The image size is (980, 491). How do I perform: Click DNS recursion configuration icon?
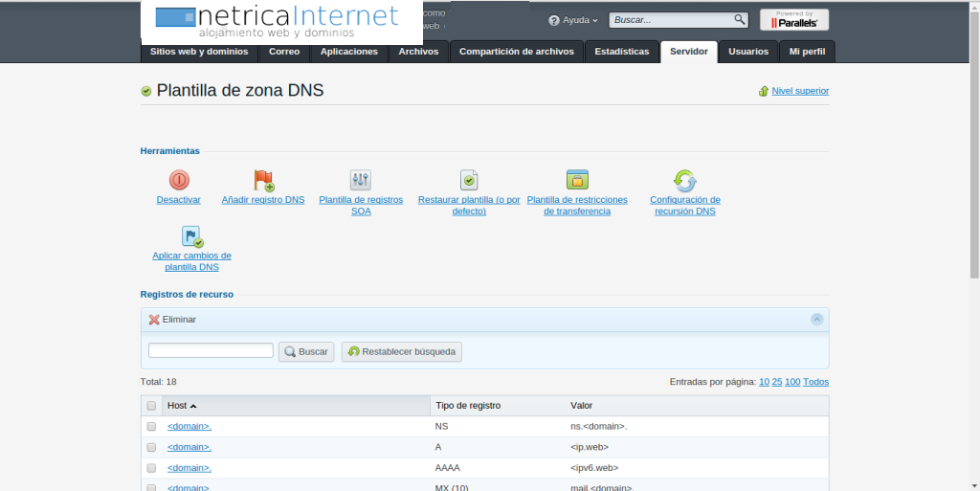[x=685, y=180]
